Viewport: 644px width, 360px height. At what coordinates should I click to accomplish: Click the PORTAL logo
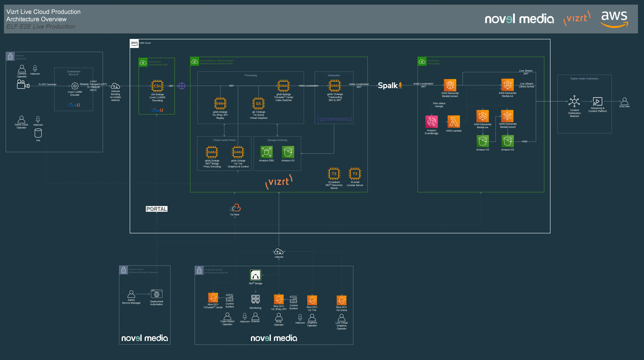click(156, 209)
